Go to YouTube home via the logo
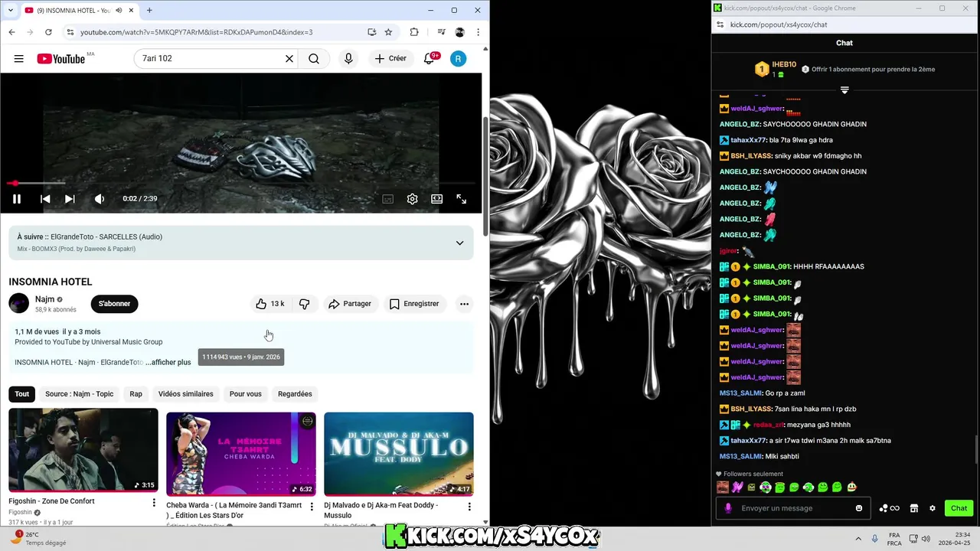Screen dimensions: 980x551 61,59
